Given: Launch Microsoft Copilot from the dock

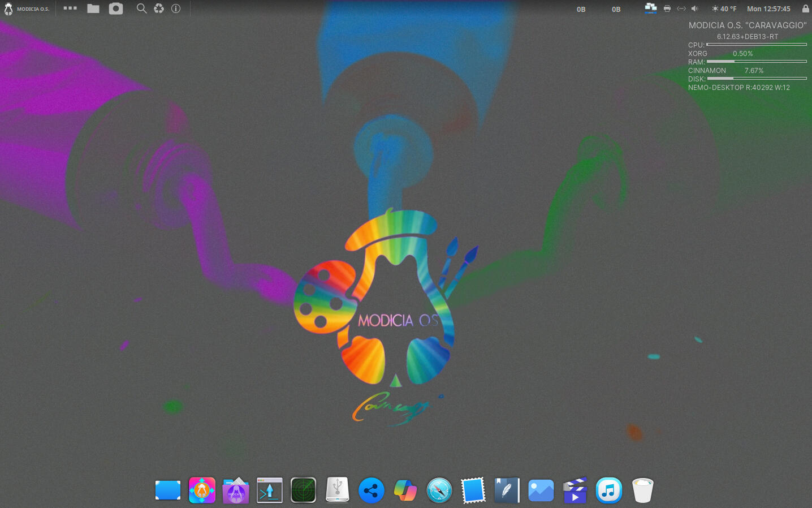Looking at the screenshot, I should 405,490.
